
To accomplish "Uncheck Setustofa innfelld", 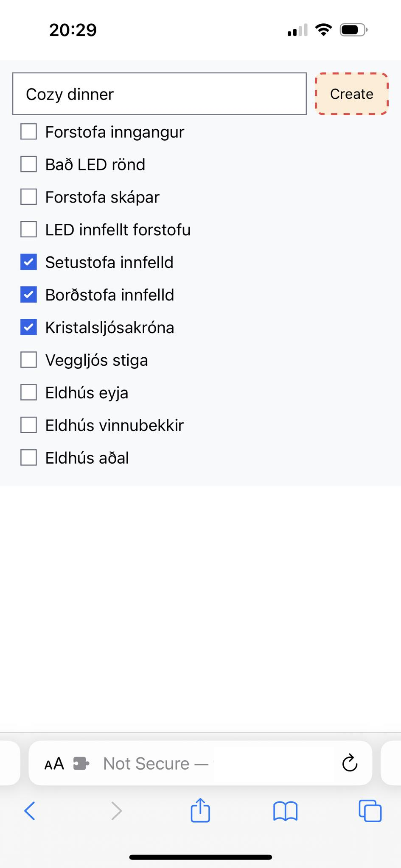I will click(x=28, y=262).
